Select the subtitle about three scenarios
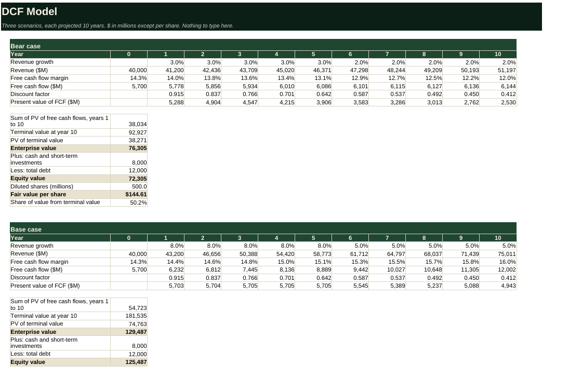The image size is (582, 392). point(271,25)
